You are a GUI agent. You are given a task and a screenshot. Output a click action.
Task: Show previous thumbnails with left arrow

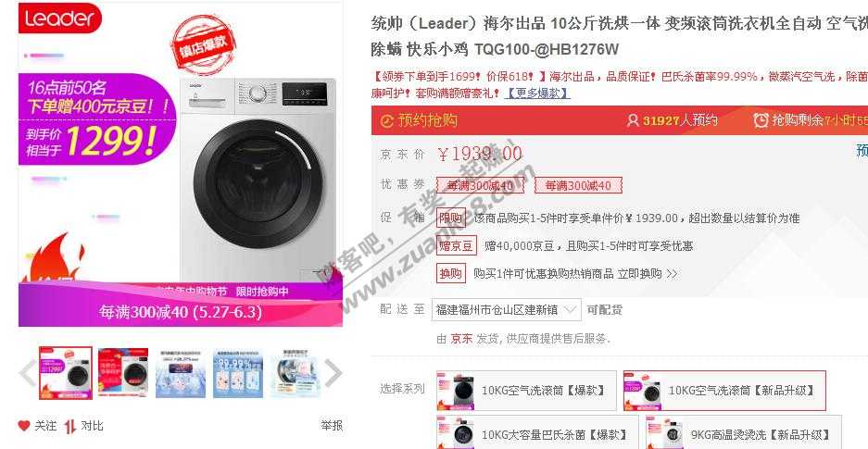tap(28, 373)
